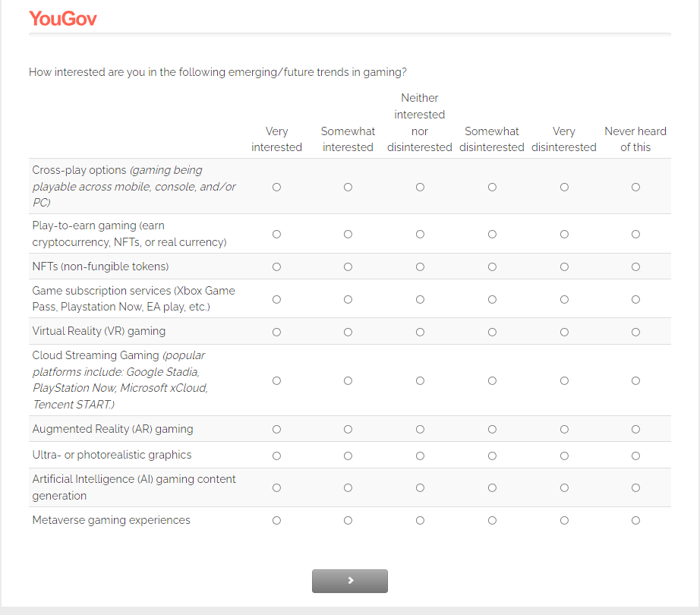This screenshot has width=700, height=615.
Task: Select Neither option for Ultra- or photorealistic graphics
Action: coord(420,456)
